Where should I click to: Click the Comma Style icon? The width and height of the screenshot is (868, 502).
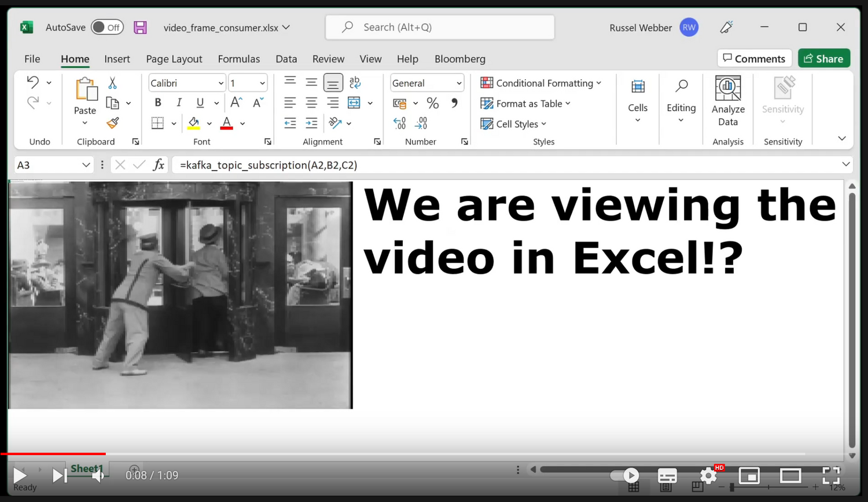click(x=454, y=102)
